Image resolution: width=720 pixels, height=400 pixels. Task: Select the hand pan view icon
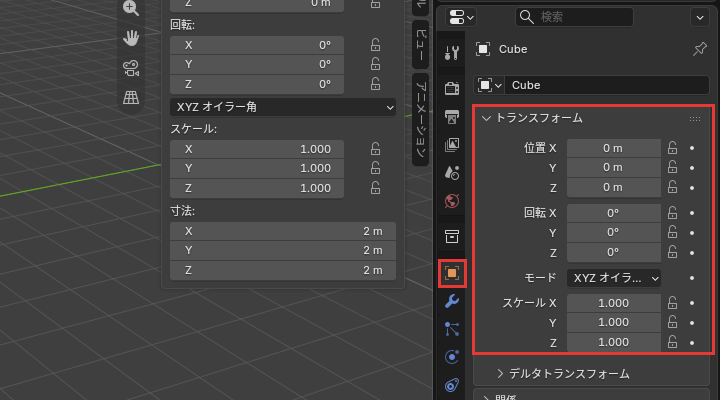(x=131, y=38)
